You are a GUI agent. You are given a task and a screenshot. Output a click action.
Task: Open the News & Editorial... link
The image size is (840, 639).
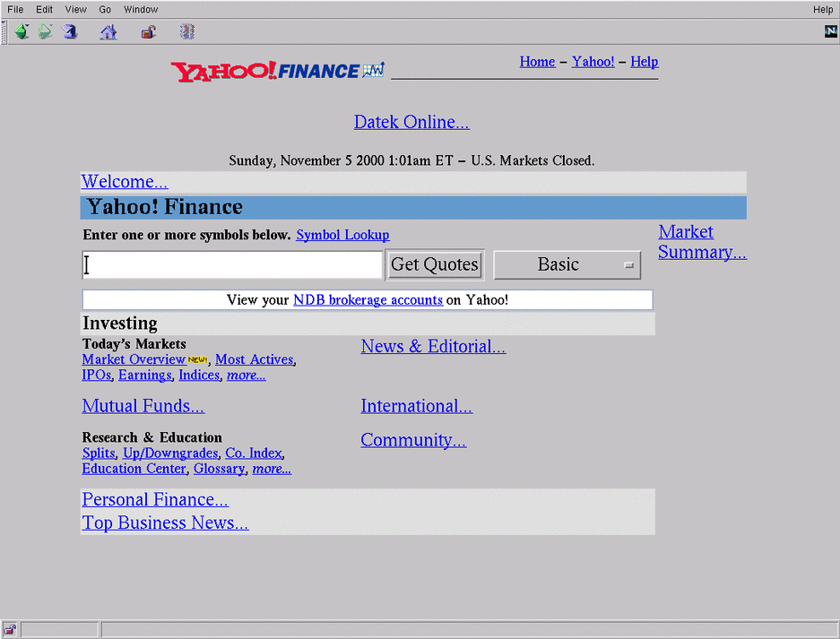coord(433,347)
